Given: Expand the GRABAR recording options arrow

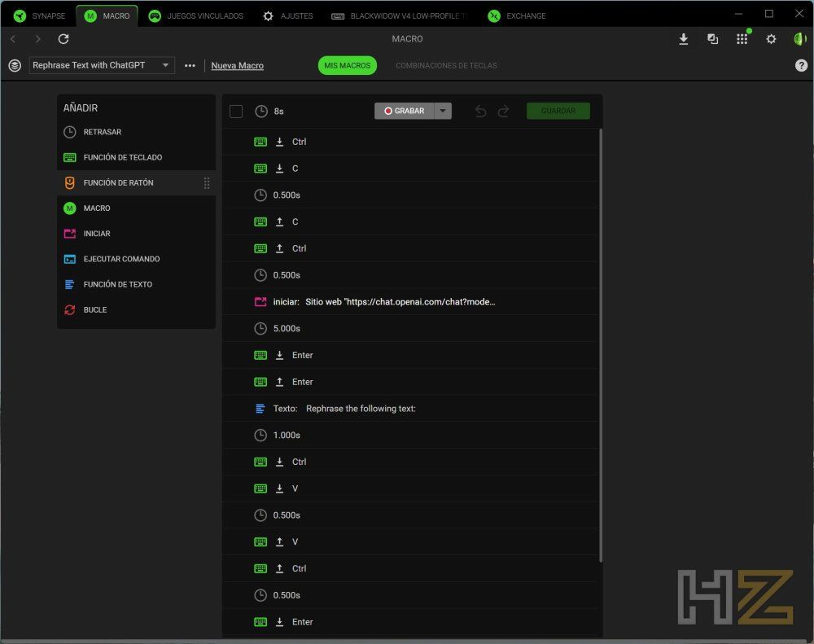Looking at the screenshot, I should tap(443, 111).
